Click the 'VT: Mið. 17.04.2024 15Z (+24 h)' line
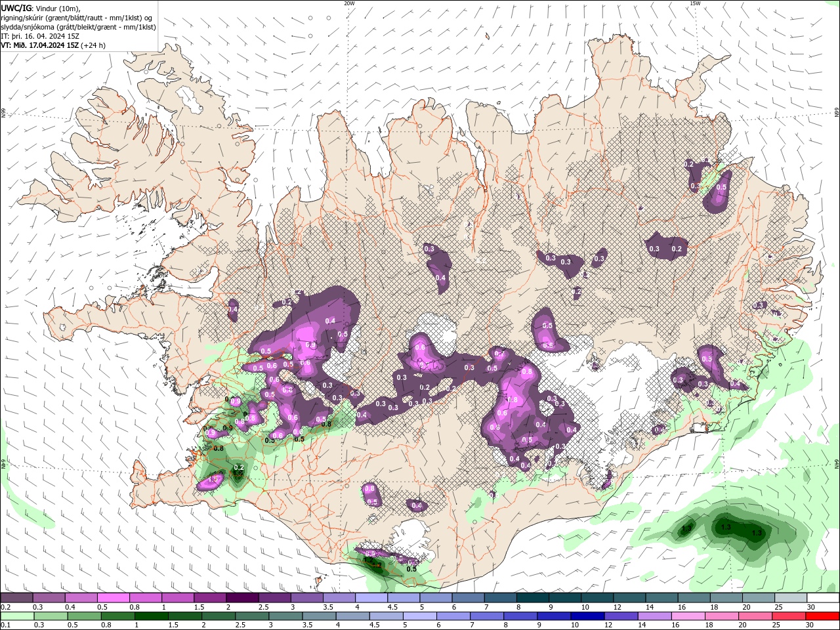The image size is (840, 630). [53, 45]
